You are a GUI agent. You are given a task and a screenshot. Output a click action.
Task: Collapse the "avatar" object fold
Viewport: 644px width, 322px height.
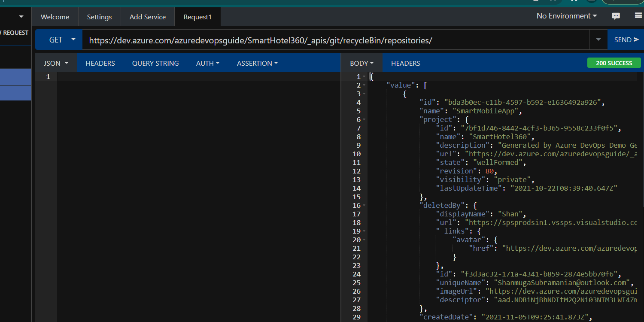click(364, 240)
